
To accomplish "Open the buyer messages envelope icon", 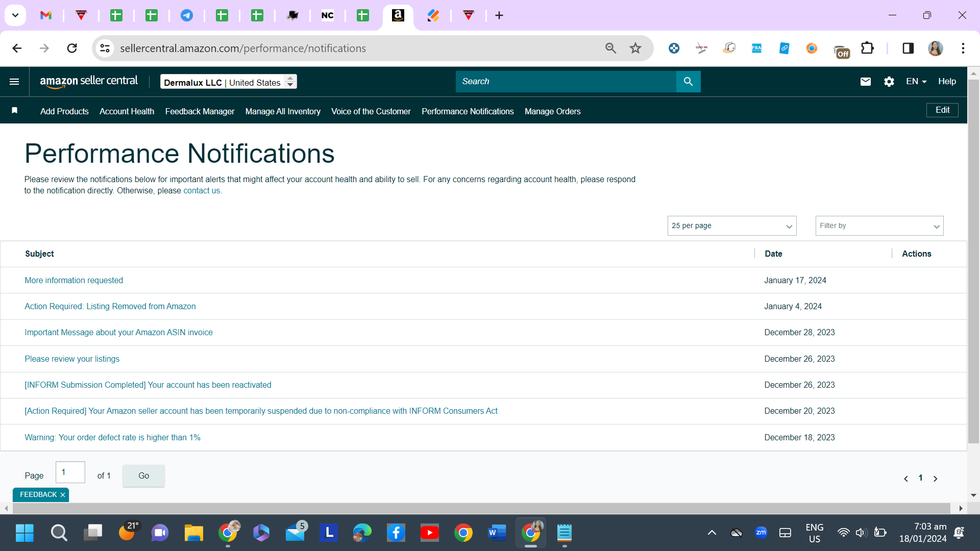I will [x=866, y=82].
